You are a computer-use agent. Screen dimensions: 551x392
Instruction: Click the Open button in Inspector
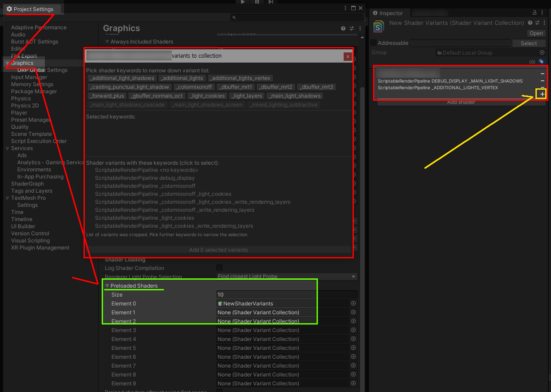[x=536, y=33]
